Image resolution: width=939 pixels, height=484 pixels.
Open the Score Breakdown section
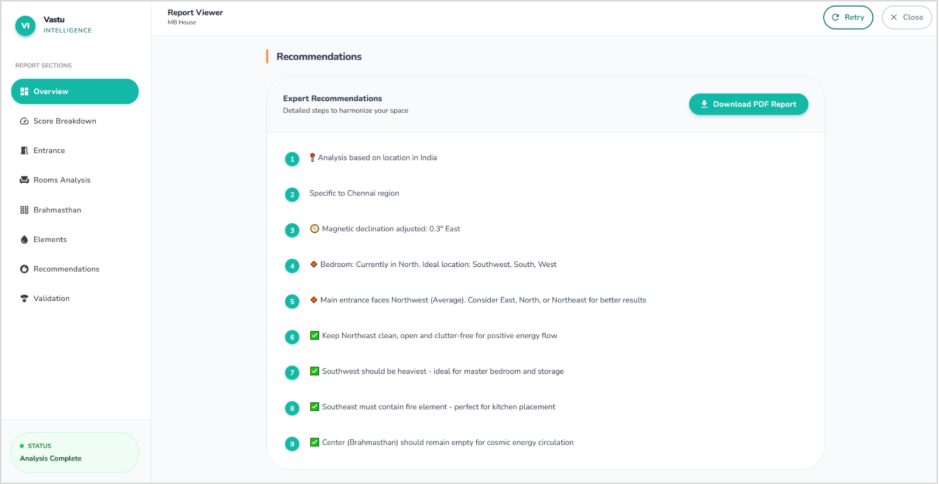[x=64, y=121]
